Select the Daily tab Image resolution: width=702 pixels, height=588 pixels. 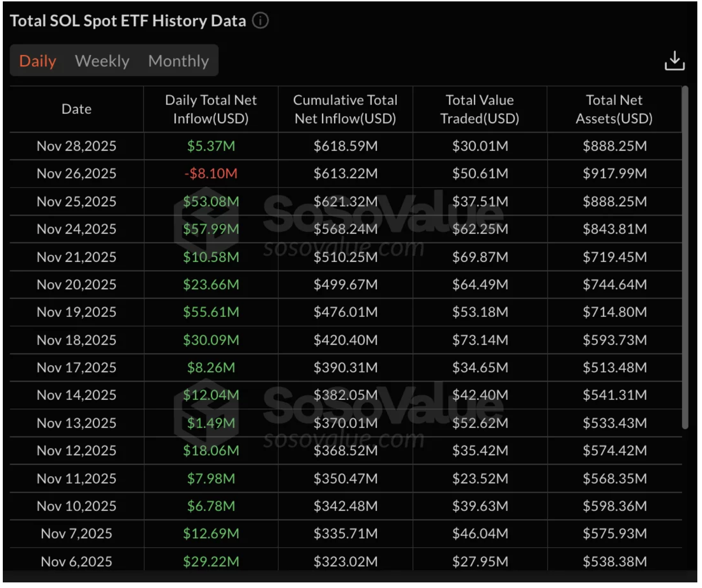click(38, 61)
